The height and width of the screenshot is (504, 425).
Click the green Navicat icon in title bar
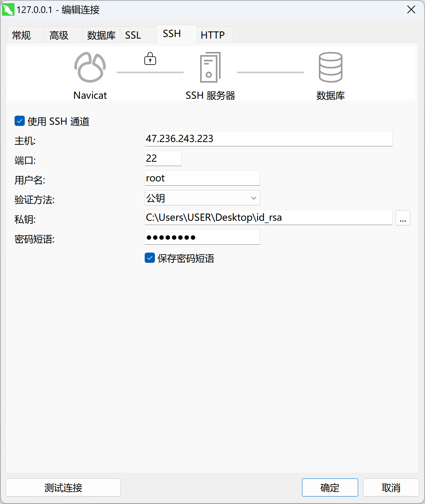click(8, 9)
